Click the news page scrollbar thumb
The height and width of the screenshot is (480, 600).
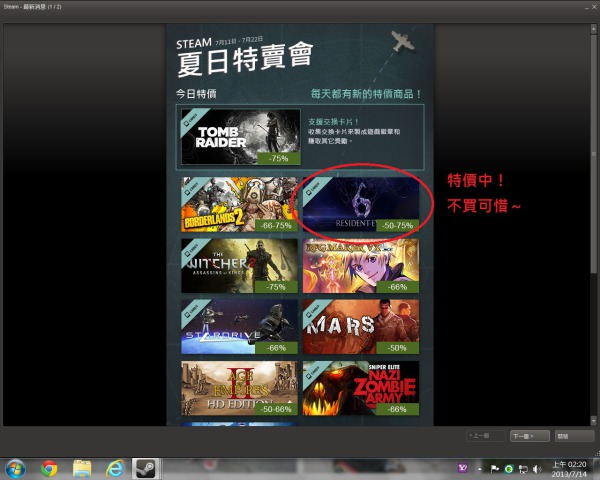coord(593,153)
